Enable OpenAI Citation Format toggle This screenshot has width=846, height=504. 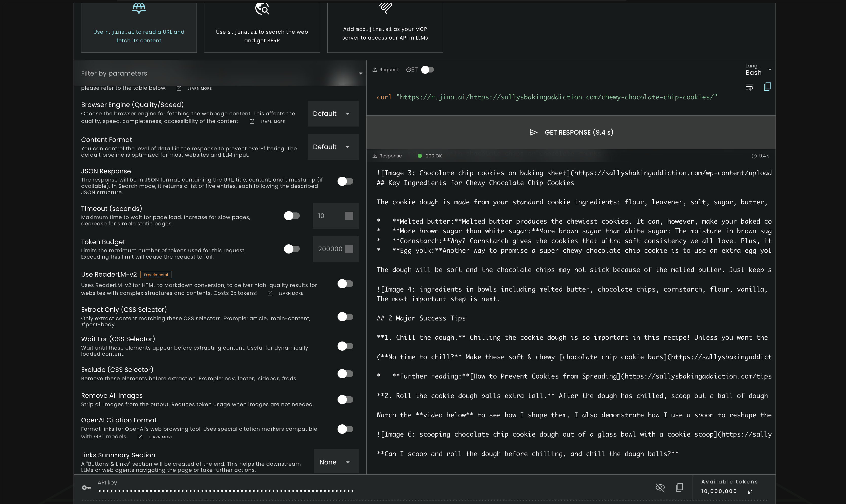(345, 429)
